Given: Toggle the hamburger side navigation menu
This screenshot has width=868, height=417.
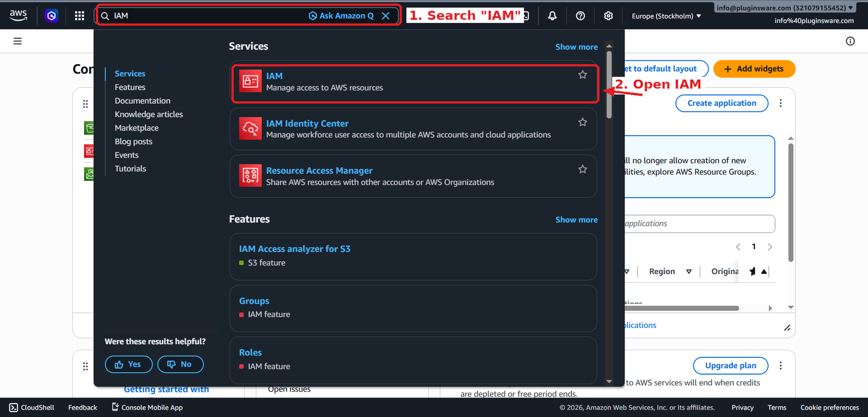Looking at the screenshot, I should coord(17,41).
